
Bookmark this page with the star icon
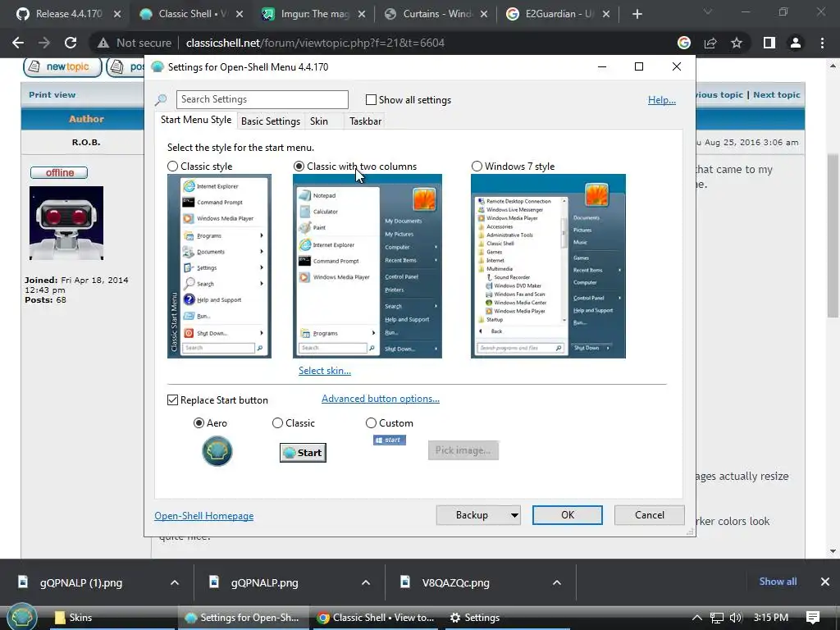click(x=737, y=43)
